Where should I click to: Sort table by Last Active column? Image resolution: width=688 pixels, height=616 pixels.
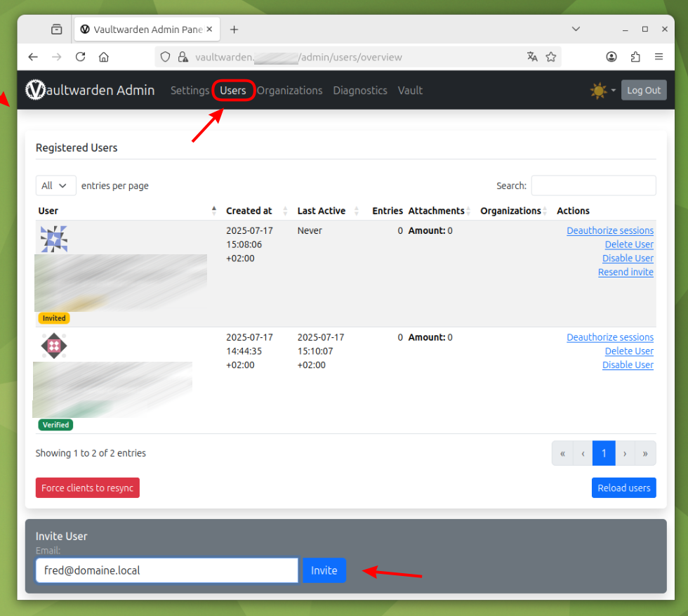tap(329, 211)
